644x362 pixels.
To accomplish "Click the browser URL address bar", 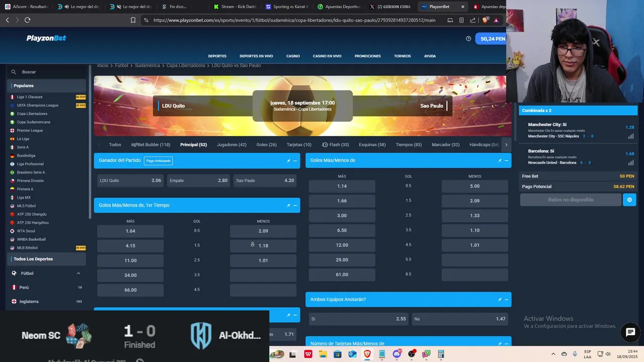I will (294, 20).
